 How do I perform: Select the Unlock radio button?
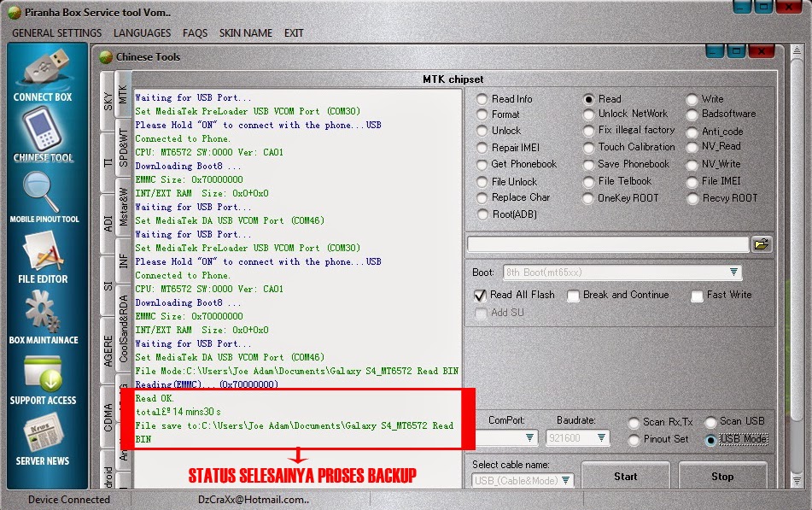coord(482,131)
